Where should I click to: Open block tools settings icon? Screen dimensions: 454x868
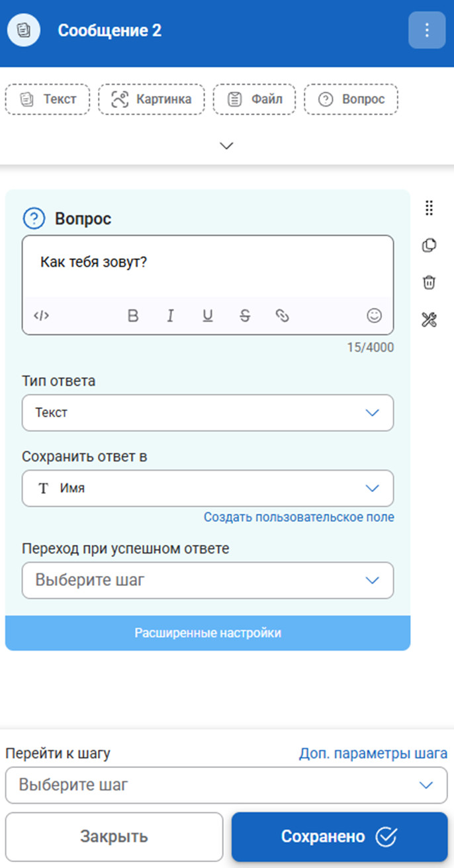pos(429,320)
